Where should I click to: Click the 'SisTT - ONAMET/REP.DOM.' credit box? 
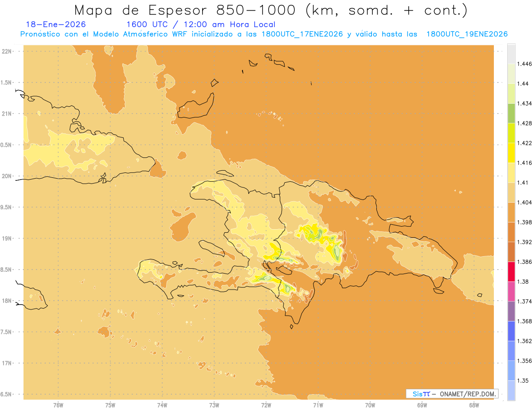tap(452, 394)
